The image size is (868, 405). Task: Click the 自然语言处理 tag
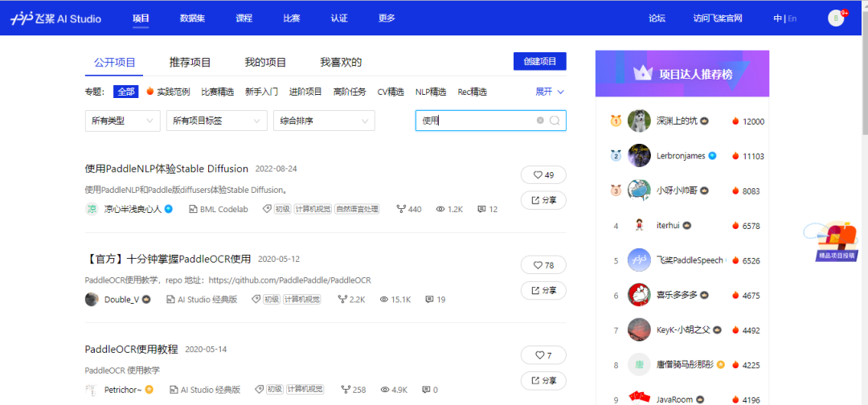click(357, 209)
